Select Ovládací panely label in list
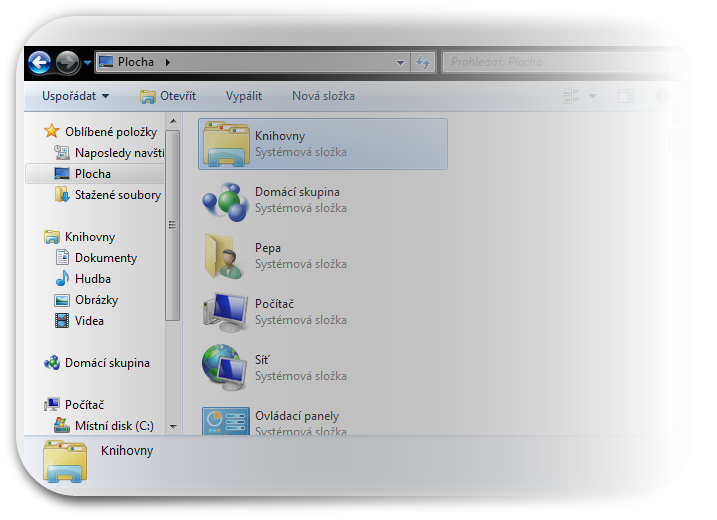 pyautogui.click(x=297, y=416)
